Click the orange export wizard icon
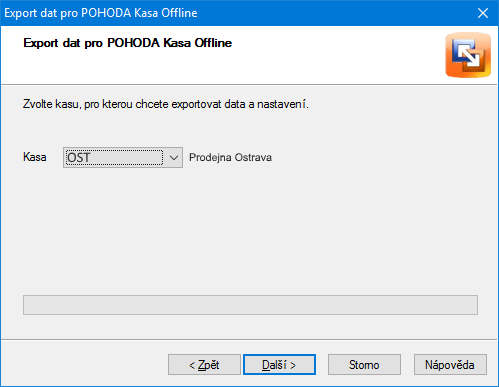The height and width of the screenshot is (387, 499). (468, 55)
